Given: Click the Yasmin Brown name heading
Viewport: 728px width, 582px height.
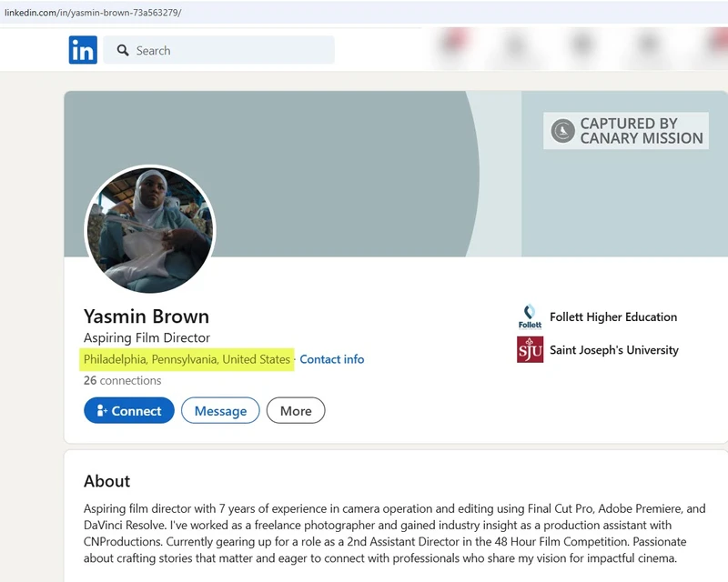Looking at the screenshot, I should (x=146, y=316).
